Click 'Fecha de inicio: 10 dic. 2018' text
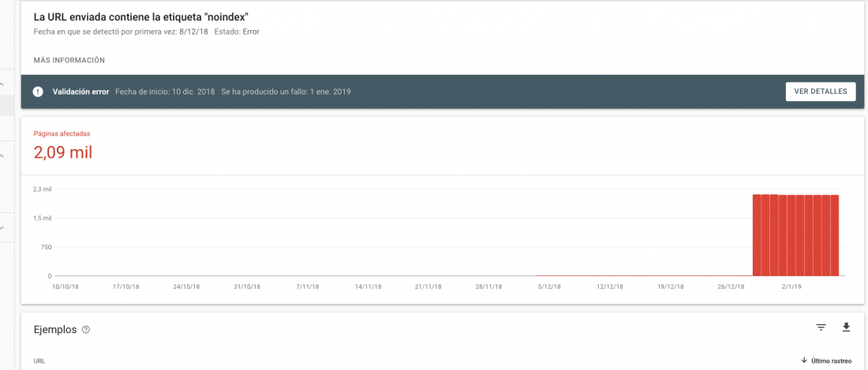The image size is (868, 370). [165, 92]
